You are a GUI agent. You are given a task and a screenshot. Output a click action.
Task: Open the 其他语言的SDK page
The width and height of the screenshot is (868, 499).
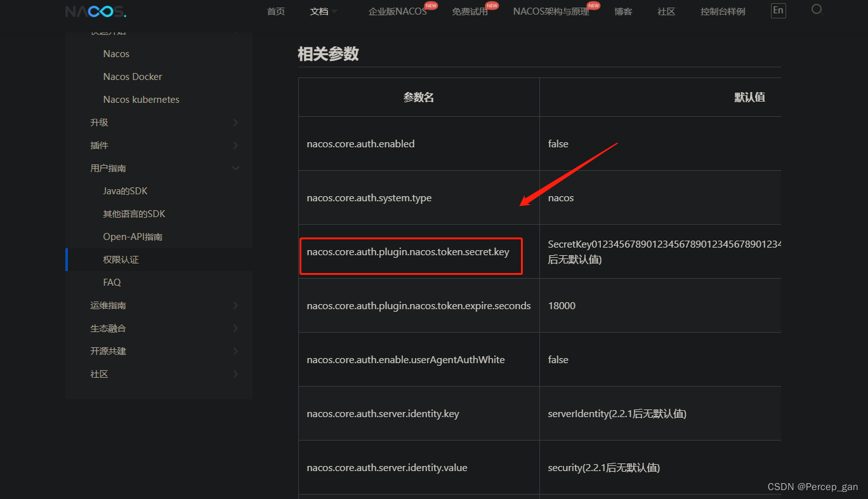[134, 214]
